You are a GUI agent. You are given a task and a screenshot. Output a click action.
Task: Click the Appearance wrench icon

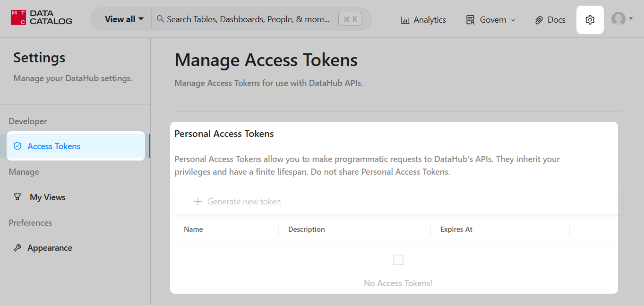click(17, 248)
